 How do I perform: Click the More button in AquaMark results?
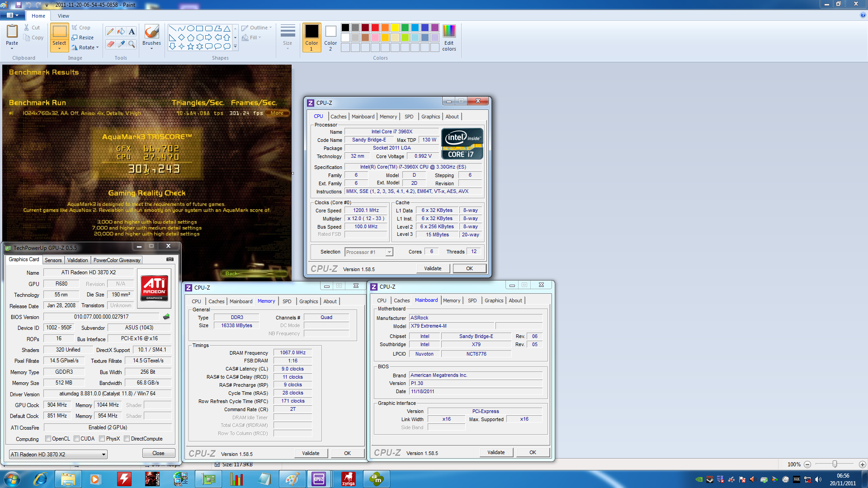pyautogui.click(x=277, y=113)
